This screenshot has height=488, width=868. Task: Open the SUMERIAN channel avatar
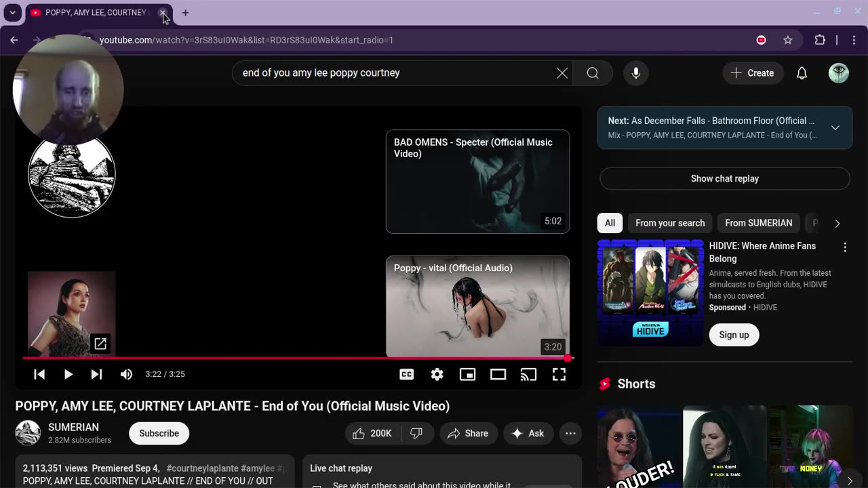tap(28, 433)
